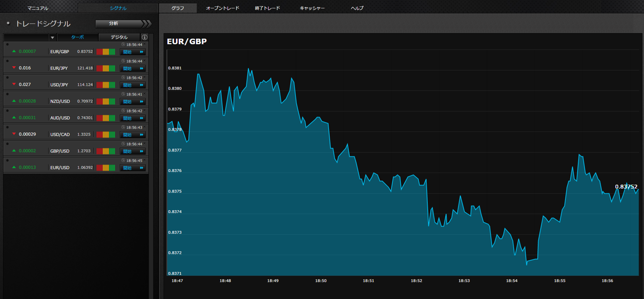Click the EUR/JPY pair name

click(59, 68)
